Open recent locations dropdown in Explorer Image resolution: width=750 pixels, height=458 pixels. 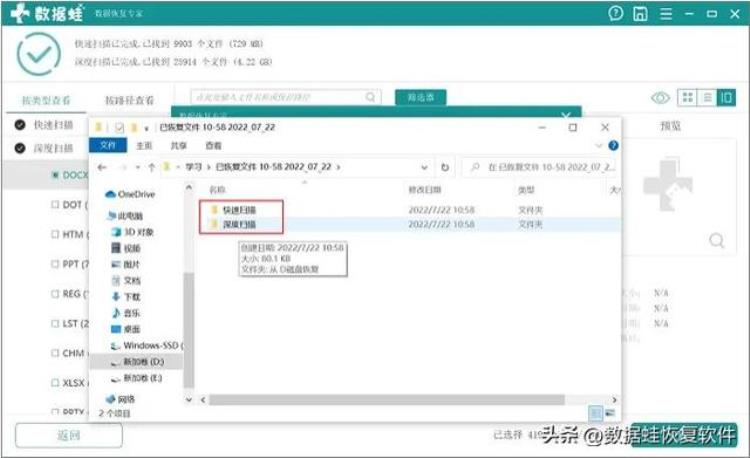[x=138, y=167]
